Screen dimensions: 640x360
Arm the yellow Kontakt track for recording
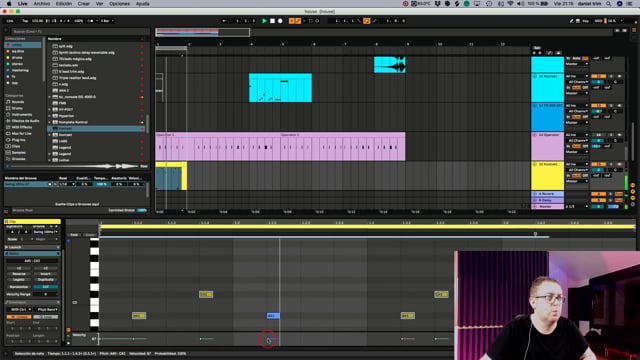coord(619,164)
